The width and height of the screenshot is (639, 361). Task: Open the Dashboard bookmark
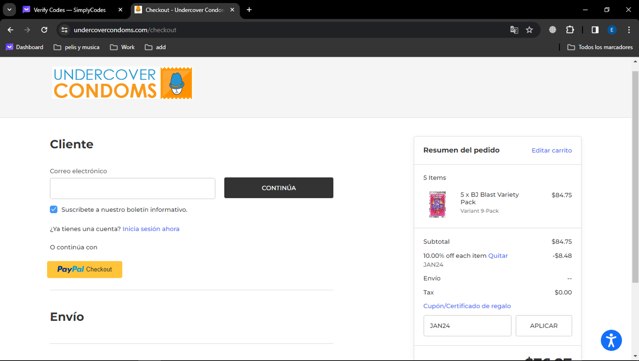point(24,47)
